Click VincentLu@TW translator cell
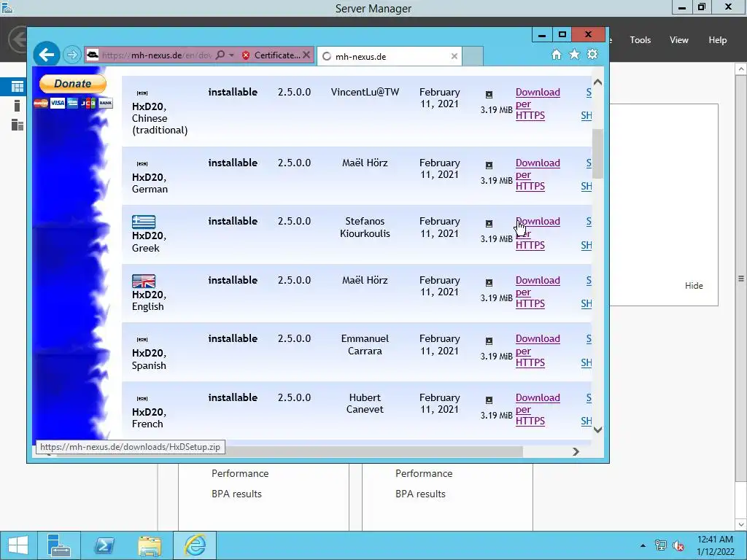This screenshot has height=560, width=747. click(x=365, y=92)
